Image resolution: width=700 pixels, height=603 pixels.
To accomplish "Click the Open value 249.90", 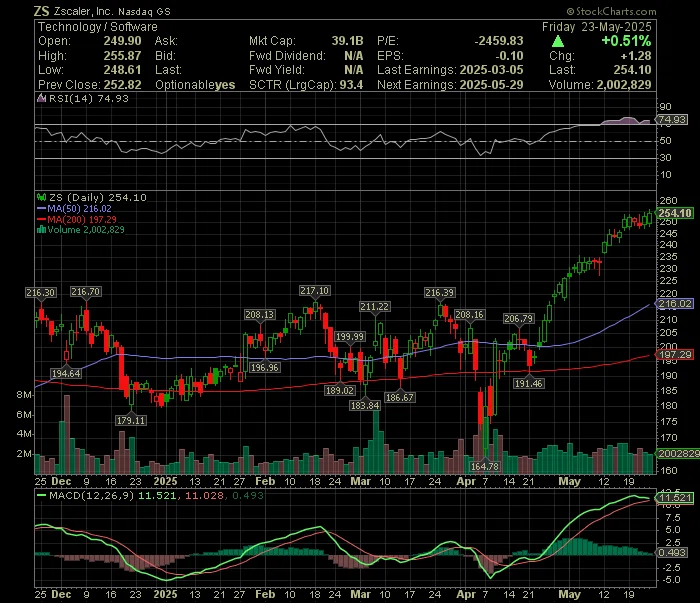I will point(122,41).
